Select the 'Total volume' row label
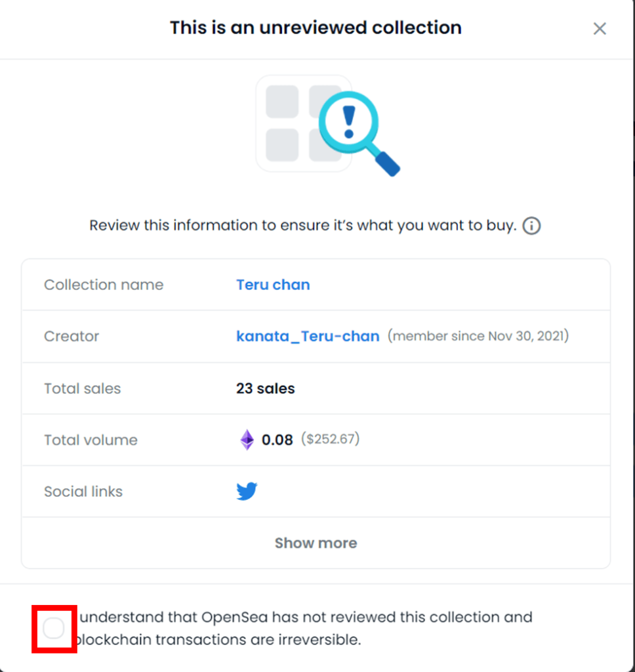This screenshot has width=635, height=672. click(91, 440)
